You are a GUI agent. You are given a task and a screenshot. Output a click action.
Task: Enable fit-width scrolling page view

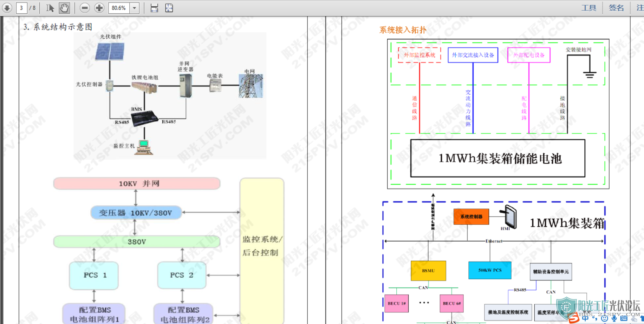tap(154, 8)
